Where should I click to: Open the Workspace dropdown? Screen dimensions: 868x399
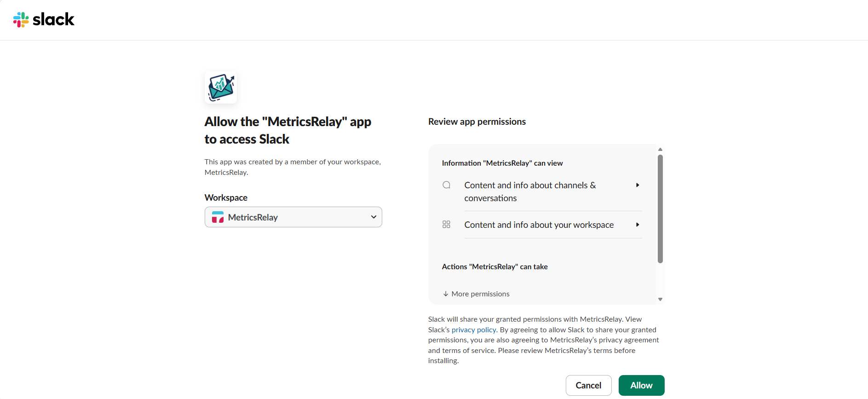pos(293,217)
